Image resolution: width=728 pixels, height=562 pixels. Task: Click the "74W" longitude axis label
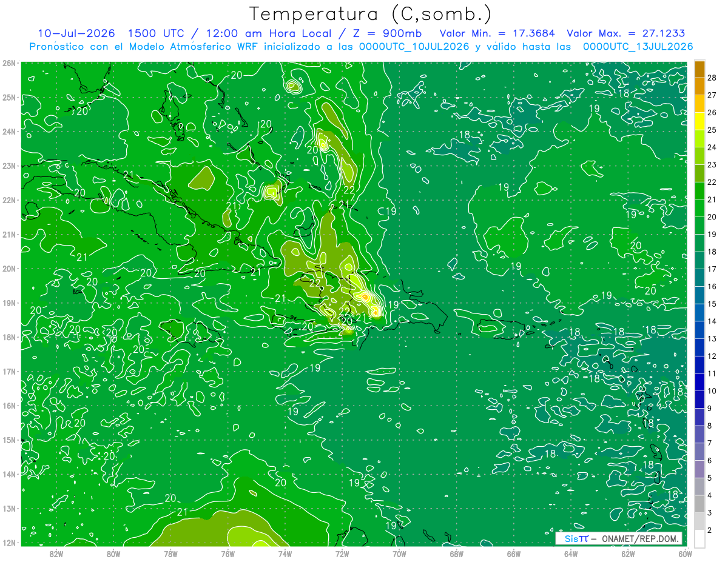point(285,554)
